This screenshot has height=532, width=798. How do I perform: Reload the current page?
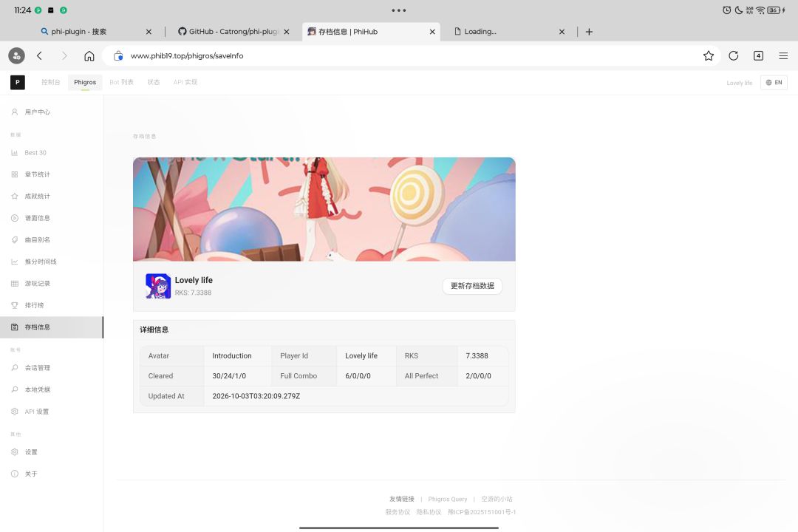(734, 56)
